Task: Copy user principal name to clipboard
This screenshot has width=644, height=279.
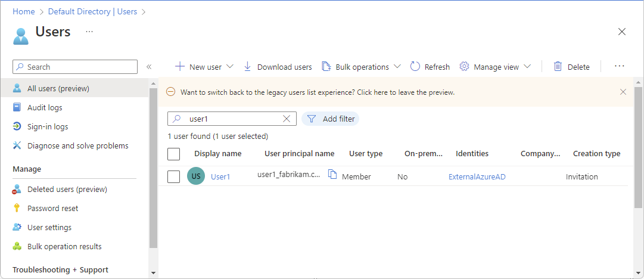Action: click(332, 174)
